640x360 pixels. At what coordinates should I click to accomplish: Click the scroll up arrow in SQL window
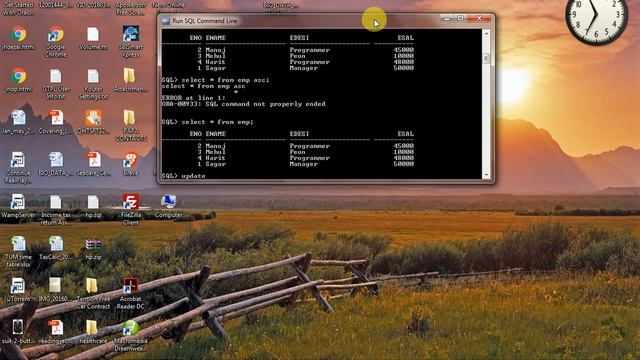pos(486,33)
